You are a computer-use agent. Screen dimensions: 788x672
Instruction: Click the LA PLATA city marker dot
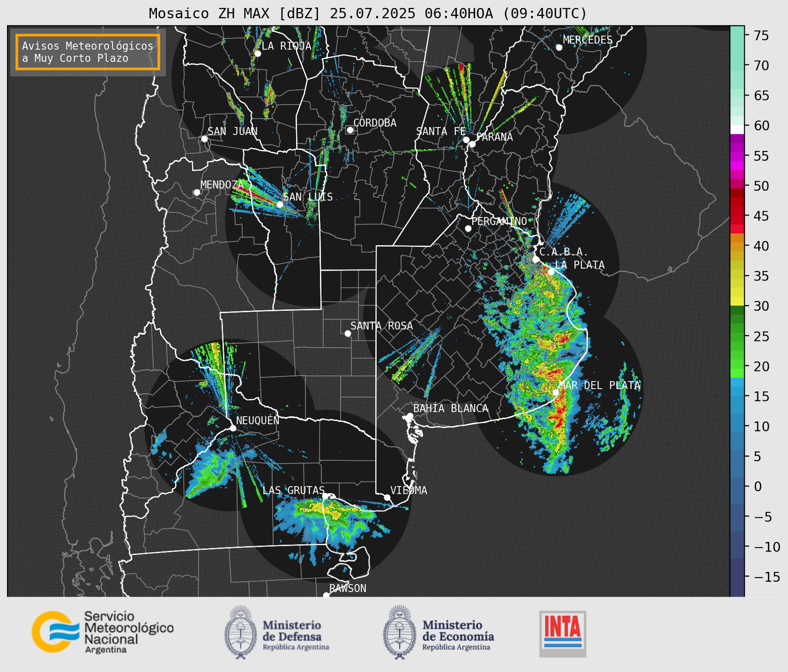(x=551, y=272)
